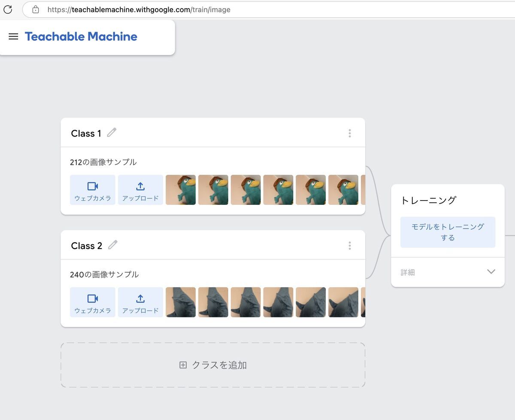Click the 212の画像サンプル count text
Screen dimensions: 515x420
pos(103,162)
